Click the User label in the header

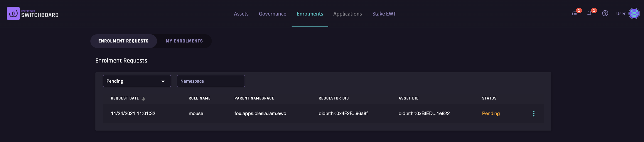point(621,14)
